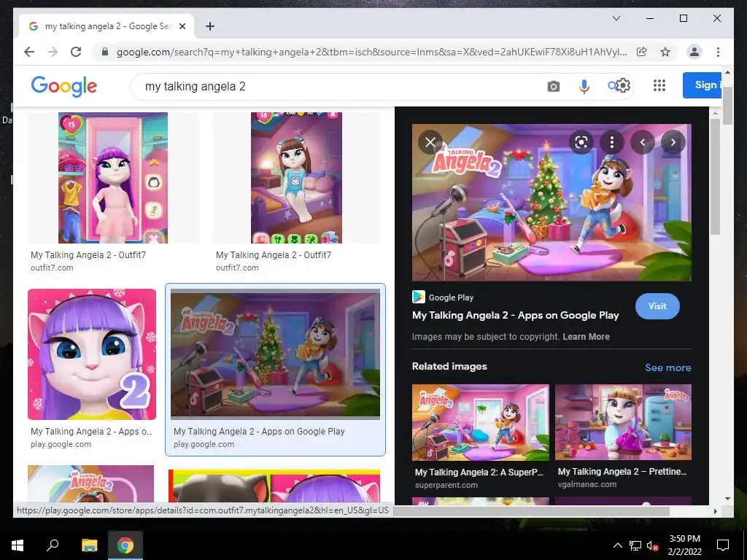Image resolution: width=747 pixels, height=560 pixels.
Task: Open purple-haired Angela wardrobe thumbnail
Action: (113, 178)
